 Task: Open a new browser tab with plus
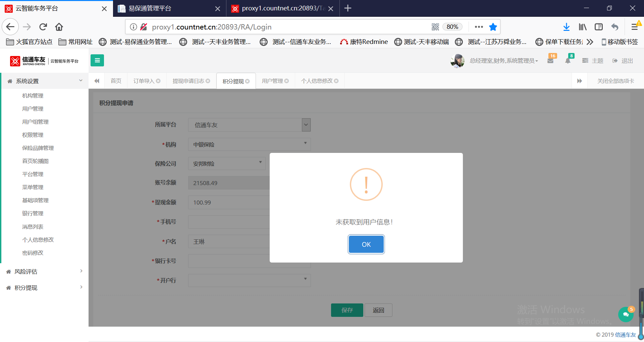(348, 8)
